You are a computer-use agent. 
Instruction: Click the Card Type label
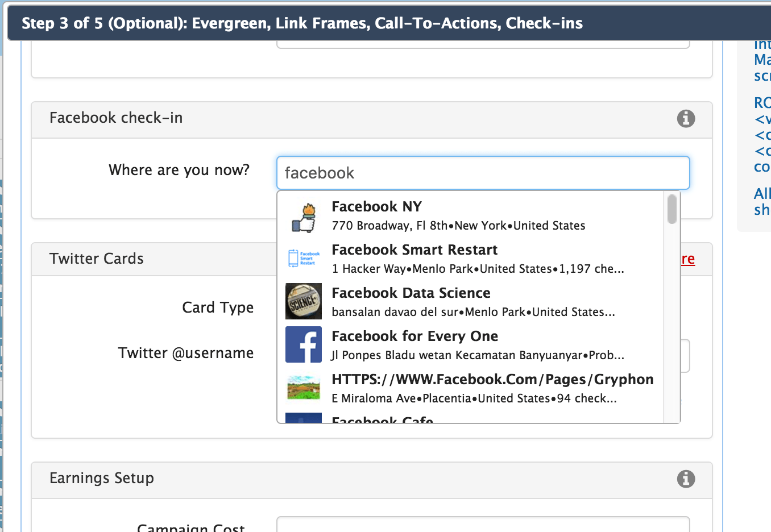click(x=218, y=307)
